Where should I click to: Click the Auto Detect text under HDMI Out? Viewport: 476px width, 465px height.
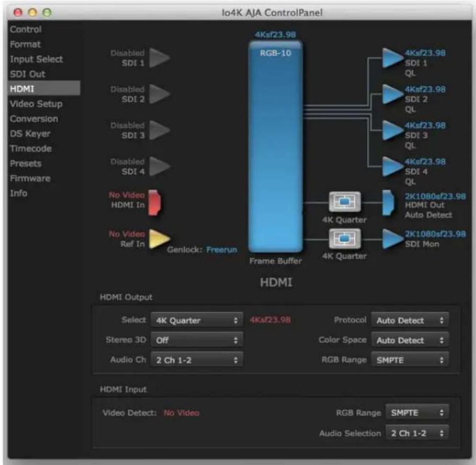coord(429,215)
